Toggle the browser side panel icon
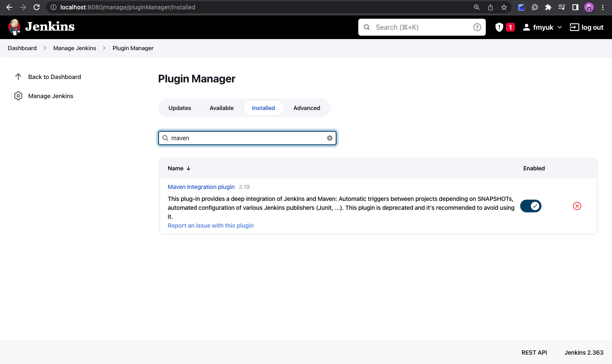The width and height of the screenshot is (612, 364). (x=575, y=7)
